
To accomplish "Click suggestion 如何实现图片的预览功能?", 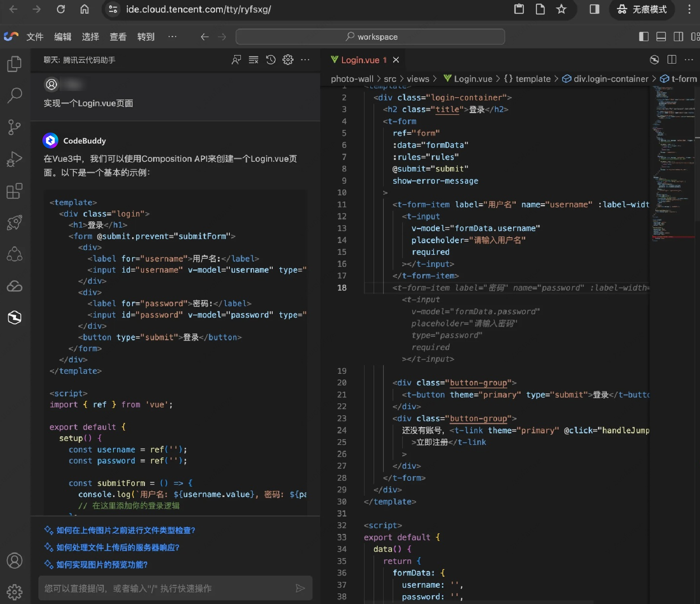I will tap(102, 565).
